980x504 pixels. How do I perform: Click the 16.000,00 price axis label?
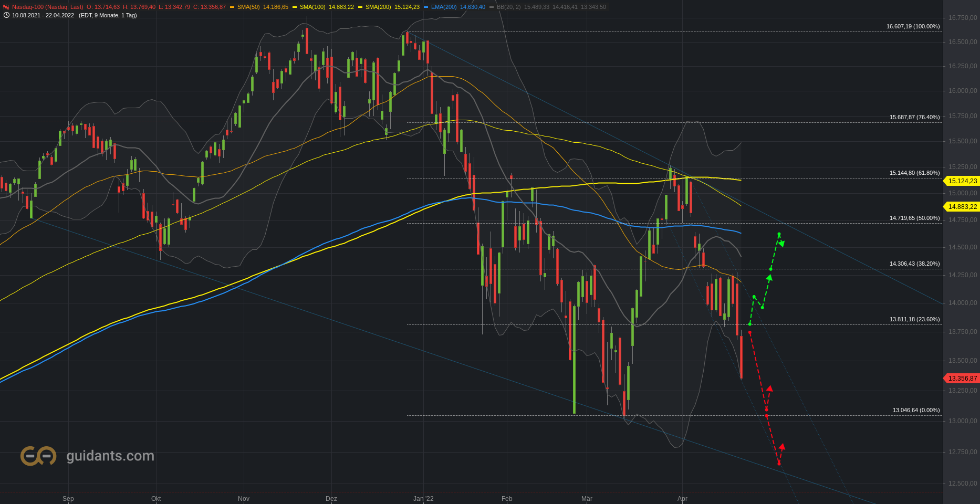[963, 91]
